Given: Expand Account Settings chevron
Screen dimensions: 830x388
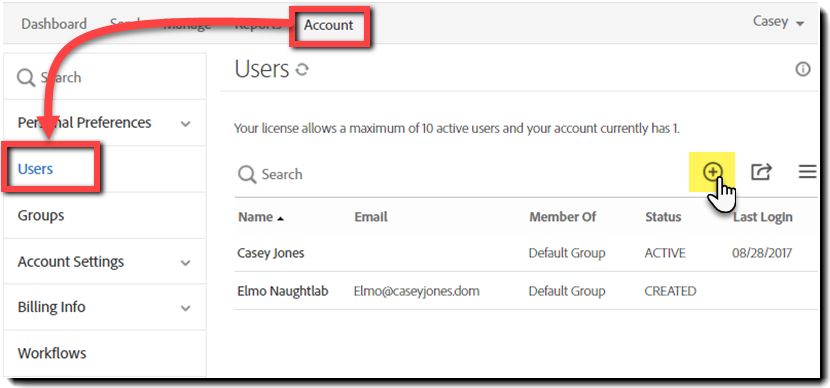Looking at the screenshot, I should tap(185, 263).
